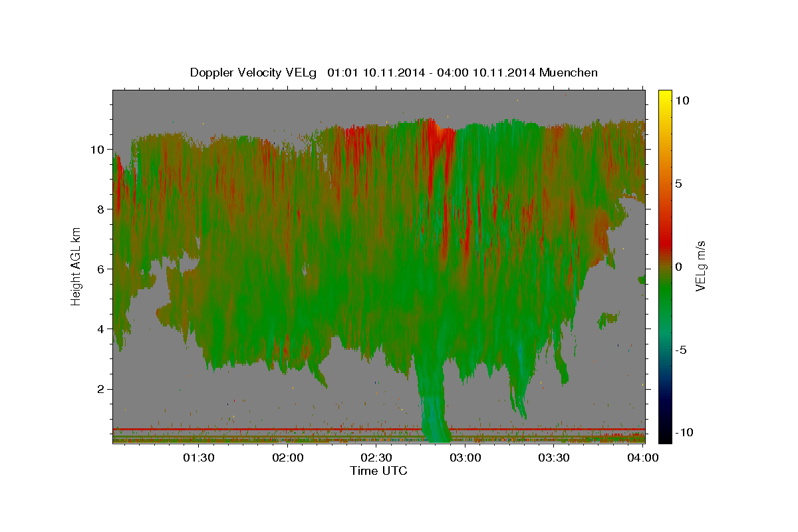Image resolution: width=798 pixels, height=532 pixels.
Task: Click the height tick label 2
Action: [x=102, y=388]
